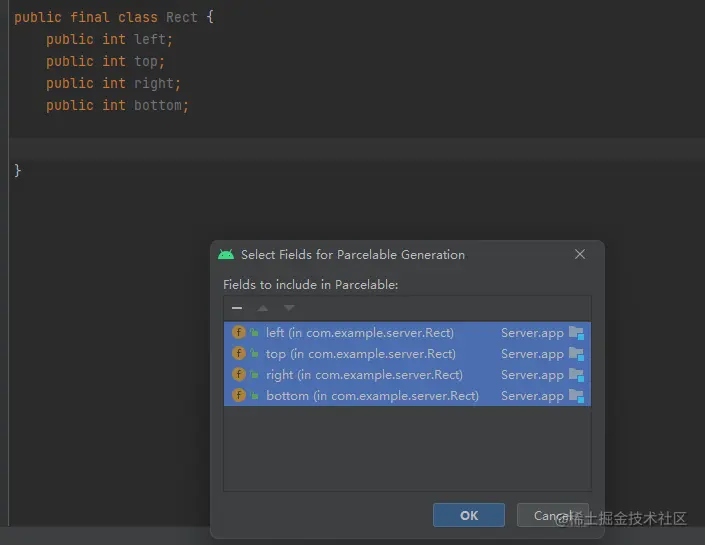Click field icon of bottom row
705x545 pixels.
coord(239,395)
